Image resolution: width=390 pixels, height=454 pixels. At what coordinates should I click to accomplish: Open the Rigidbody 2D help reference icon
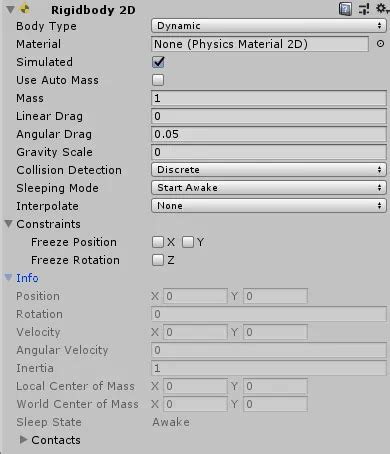pyautogui.click(x=345, y=9)
